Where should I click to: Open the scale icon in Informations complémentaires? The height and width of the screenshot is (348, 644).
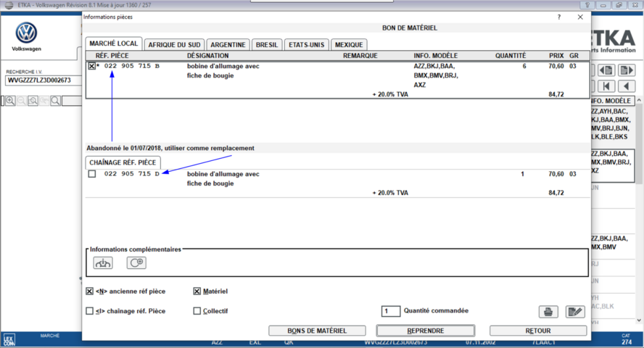[103, 262]
